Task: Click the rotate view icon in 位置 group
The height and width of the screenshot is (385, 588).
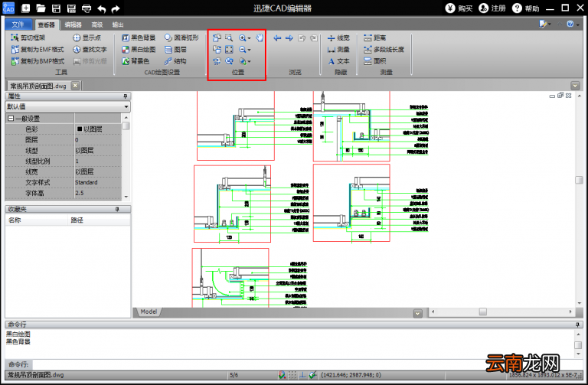Action: point(217,61)
